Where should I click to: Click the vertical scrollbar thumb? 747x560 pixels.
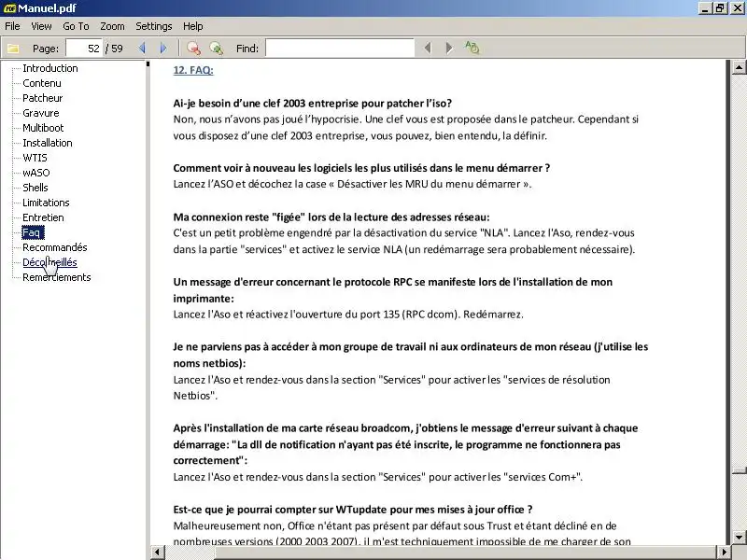pyautogui.click(x=739, y=470)
